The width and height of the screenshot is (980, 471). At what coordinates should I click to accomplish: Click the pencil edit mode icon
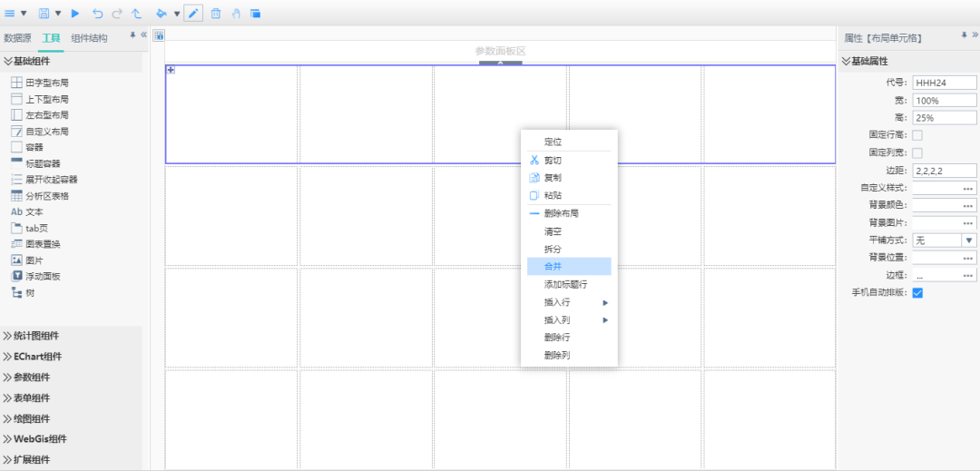tap(193, 14)
